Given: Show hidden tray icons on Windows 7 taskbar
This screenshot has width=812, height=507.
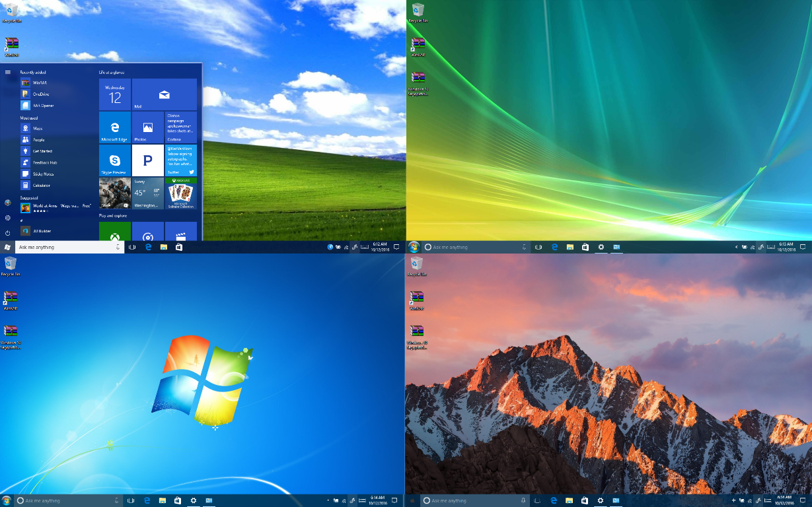Looking at the screenshot, I should click(328, 500).
